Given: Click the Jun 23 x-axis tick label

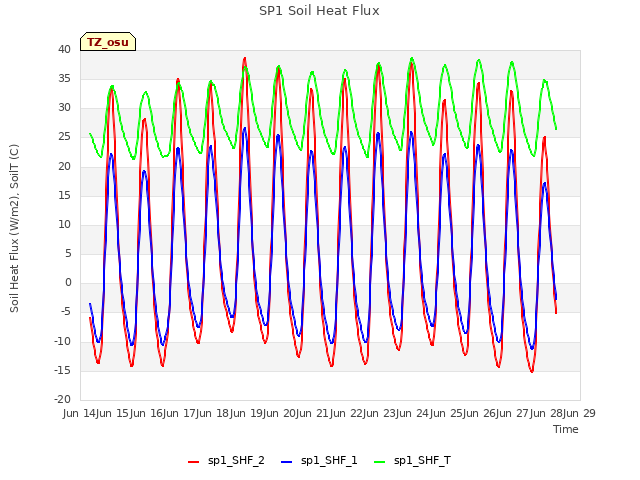Looking at the screenshot, I should tap(380, 413).
